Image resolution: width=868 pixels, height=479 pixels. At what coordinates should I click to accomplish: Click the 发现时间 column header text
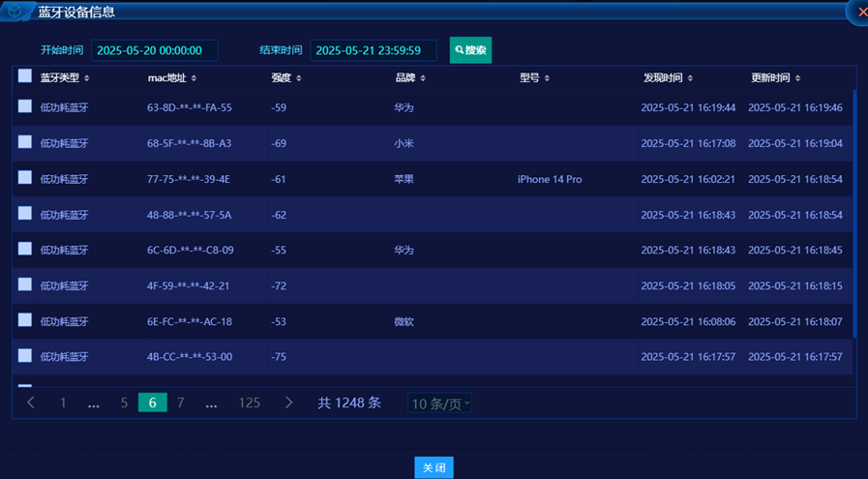click(663, 78)
